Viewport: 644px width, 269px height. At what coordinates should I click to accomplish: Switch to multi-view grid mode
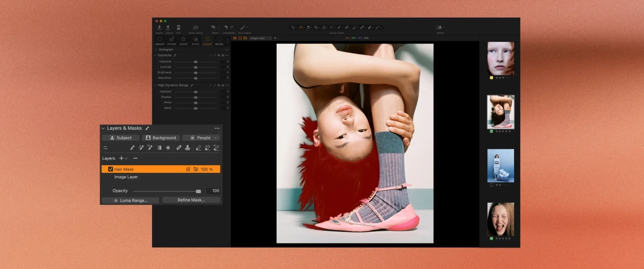235,38
